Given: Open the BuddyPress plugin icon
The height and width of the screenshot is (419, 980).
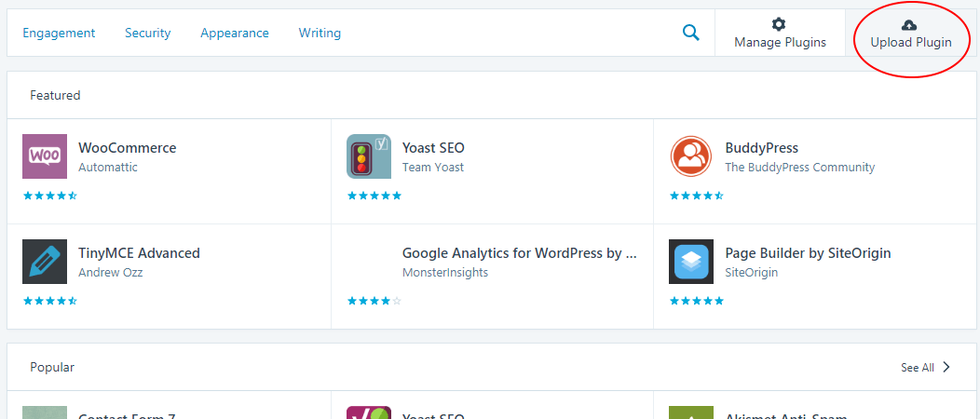Looking at the screenshot, I should [691, 156].
